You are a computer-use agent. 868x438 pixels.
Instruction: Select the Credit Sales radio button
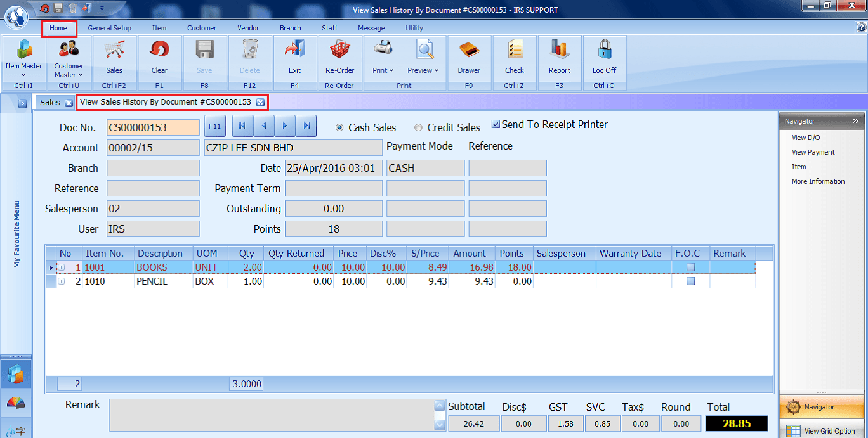418,127
